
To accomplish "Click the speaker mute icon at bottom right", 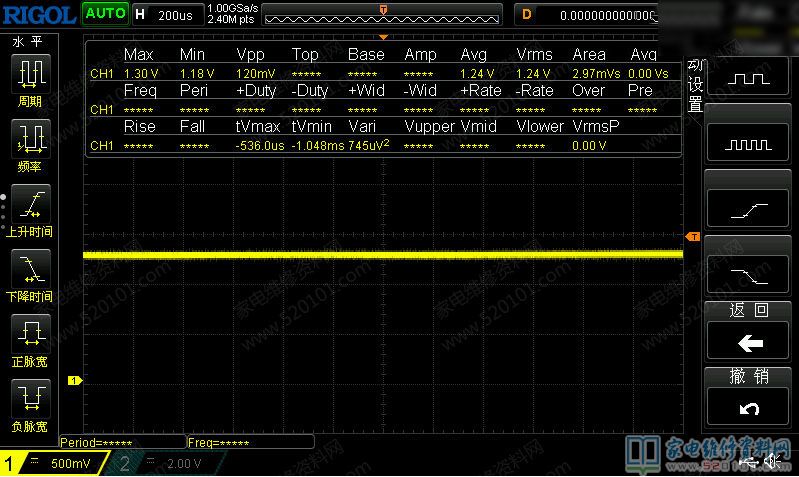I will point(772,462).
